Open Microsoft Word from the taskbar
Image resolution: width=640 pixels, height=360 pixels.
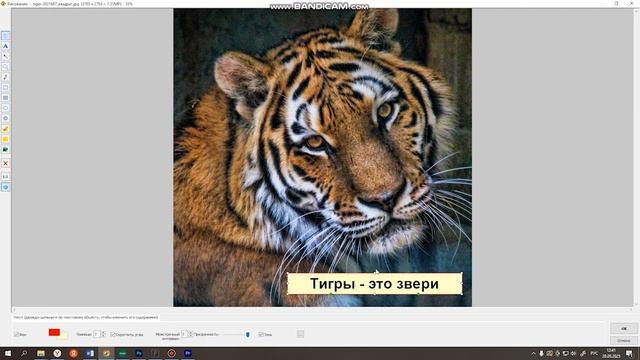(x=90, y=353)
